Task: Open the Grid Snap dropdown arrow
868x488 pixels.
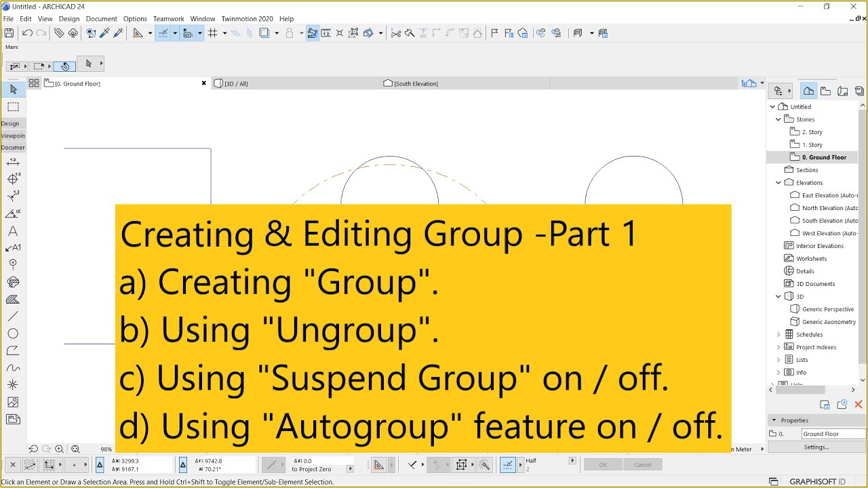Action: click(224, 33)
